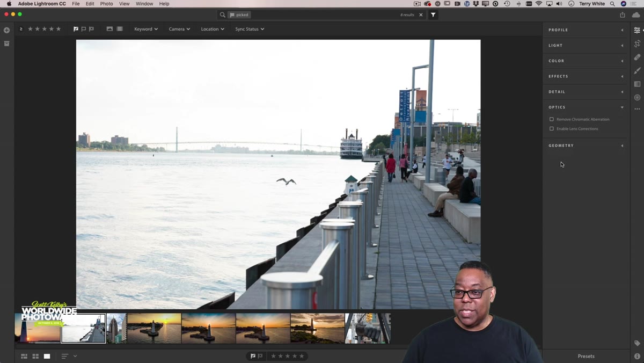Viewport: 644px width, 363px height.
Task: Open the Help menu
Action: click(x=164, y=4)
